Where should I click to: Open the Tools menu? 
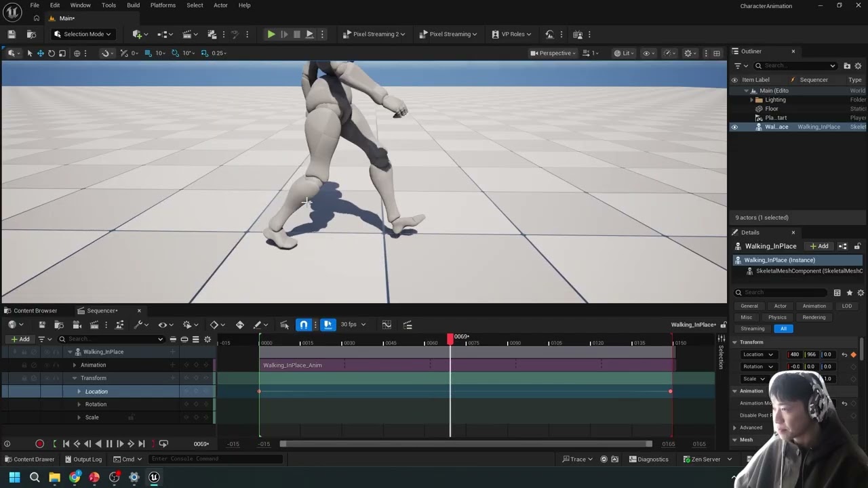[x=108, y=5]
